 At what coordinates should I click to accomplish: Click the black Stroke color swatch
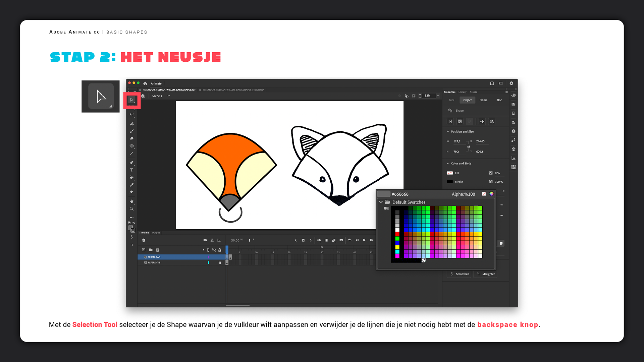[450, 182]
